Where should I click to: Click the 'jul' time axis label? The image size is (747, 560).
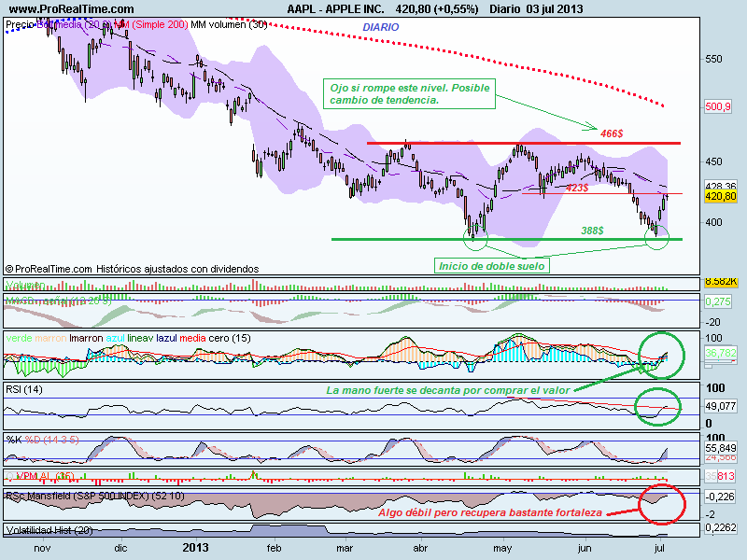659,548
